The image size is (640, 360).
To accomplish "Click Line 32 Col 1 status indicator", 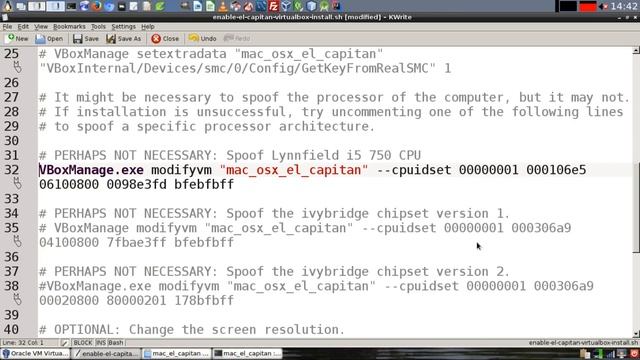I will click(23, 343).
